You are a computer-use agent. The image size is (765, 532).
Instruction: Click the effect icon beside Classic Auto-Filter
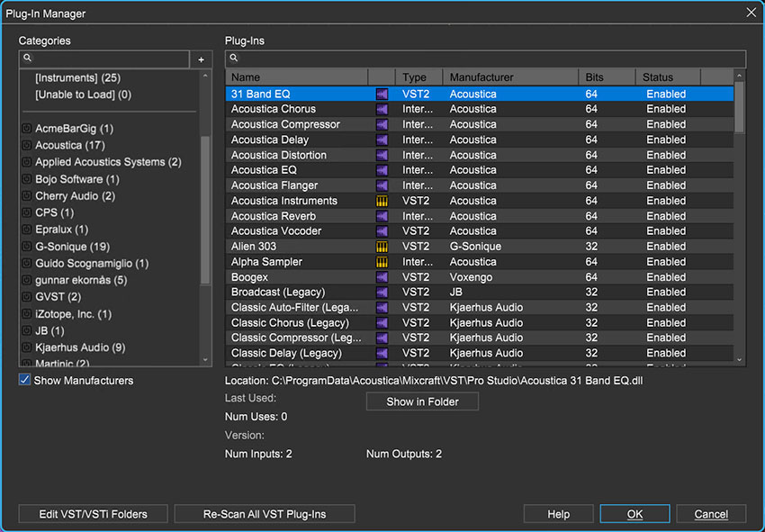pyautogui.click(x=382, y=308)
